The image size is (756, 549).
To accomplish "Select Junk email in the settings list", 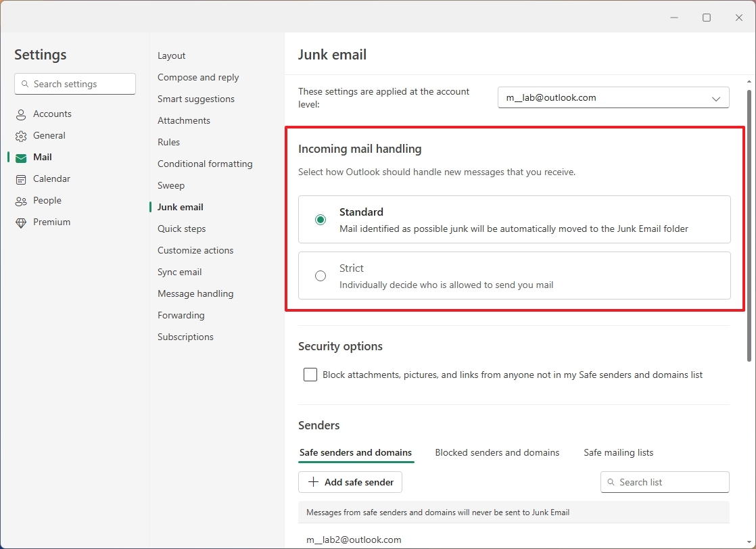I will click(x=180, y=208).
